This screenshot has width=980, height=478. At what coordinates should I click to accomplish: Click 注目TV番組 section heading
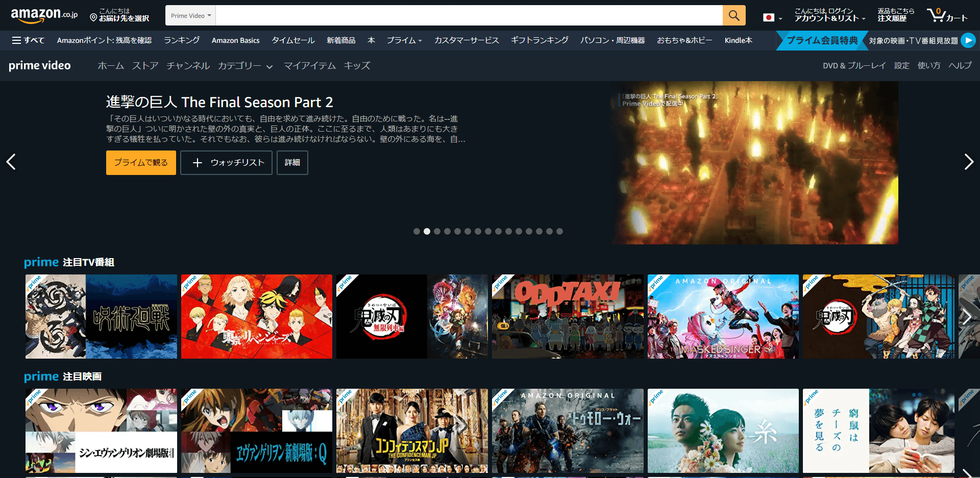click(88, 262)
